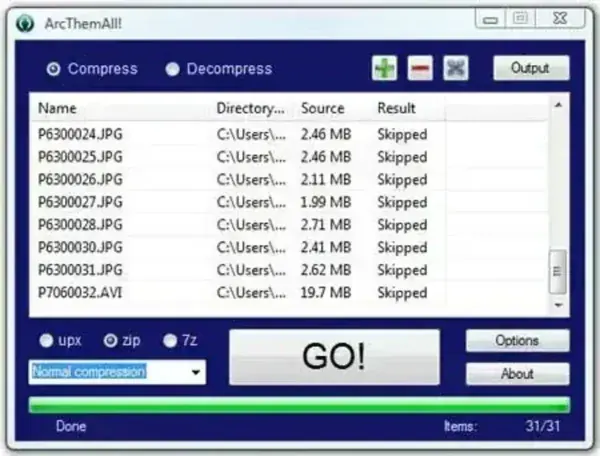
Task: Start processing with the GO! button
Action: (334, 357)
